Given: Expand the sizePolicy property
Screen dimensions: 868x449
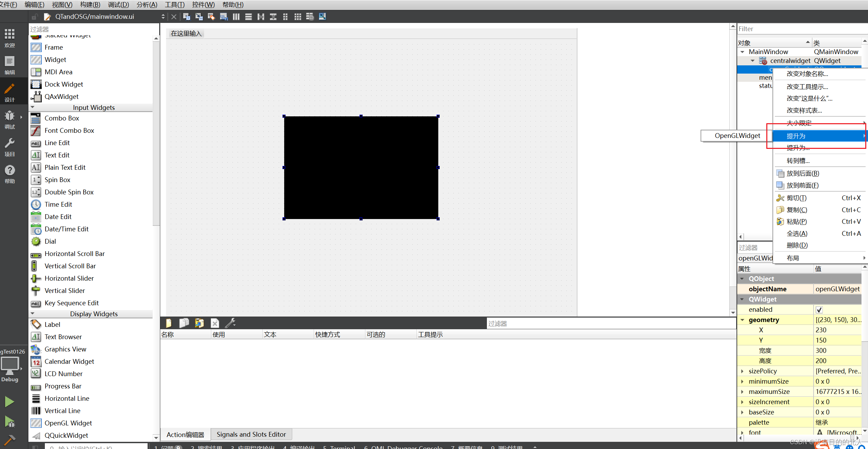Looking at the screenshot, I should tap(742, 371).
